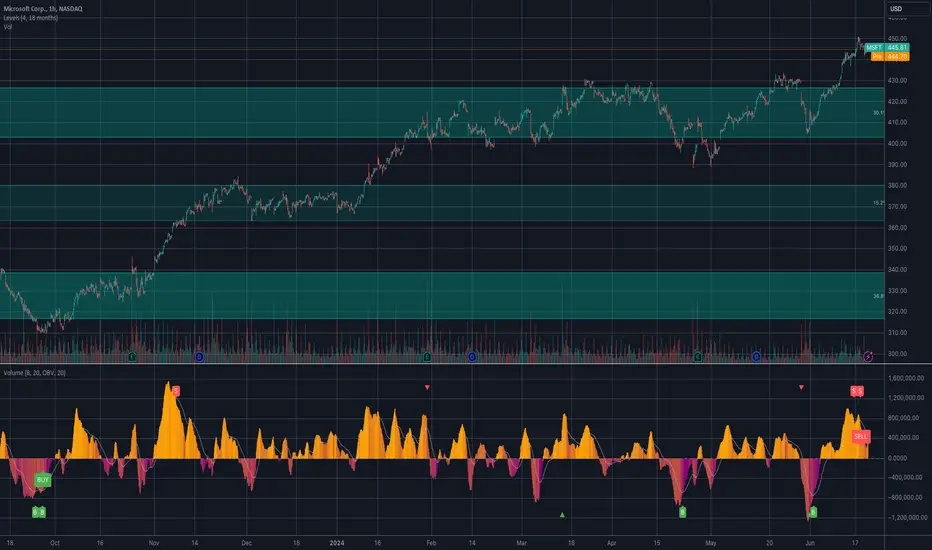Click the 2024 label on the time axis
Screen dimensions: 932x550
point(336,543)
